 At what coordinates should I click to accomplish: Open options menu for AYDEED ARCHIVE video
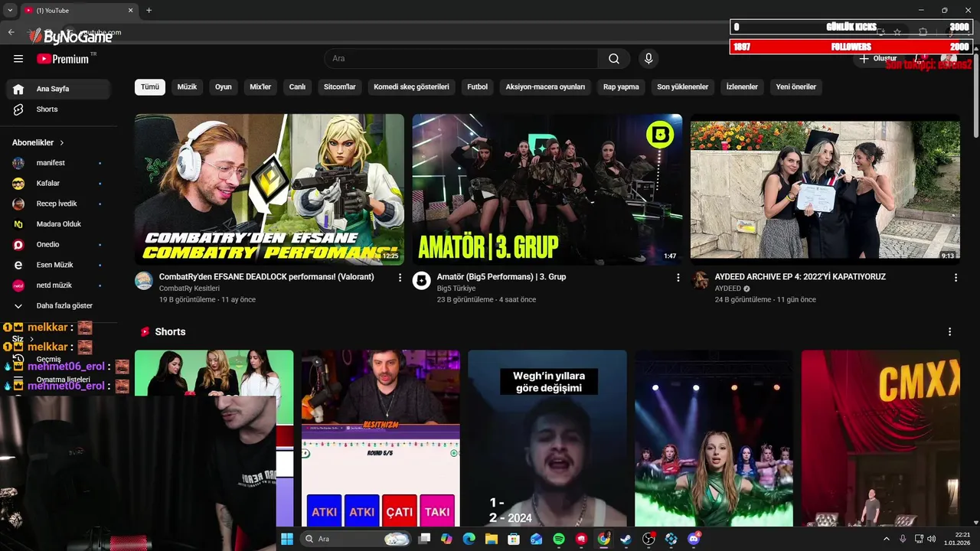click(x=955, y=278)
